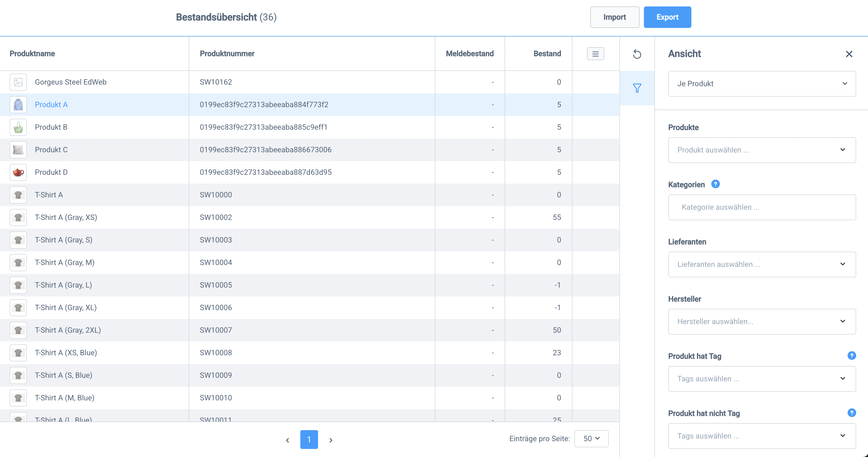Click the Kategorie auswählen input field
Image resolution: width=868 pixels, height=457 pixels.
[x=761, y=207]
